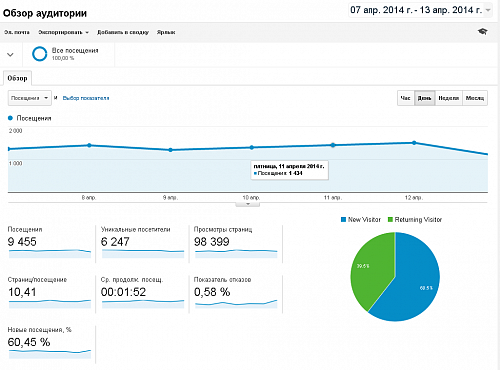Click the All Visits segment circle icon

tap(39, 54)
